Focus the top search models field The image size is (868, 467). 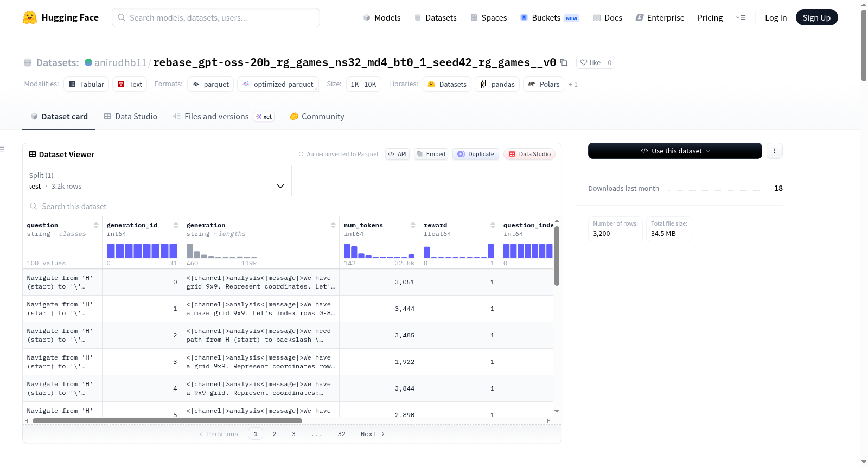216,17
